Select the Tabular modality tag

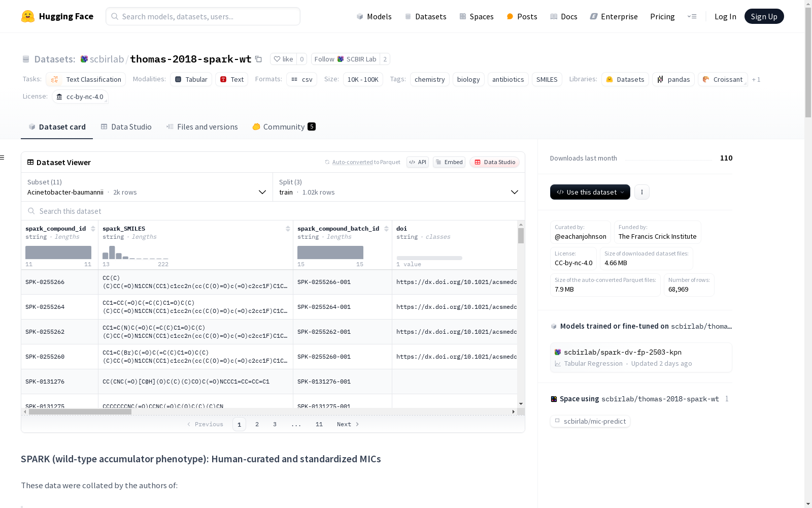point(191,79)
